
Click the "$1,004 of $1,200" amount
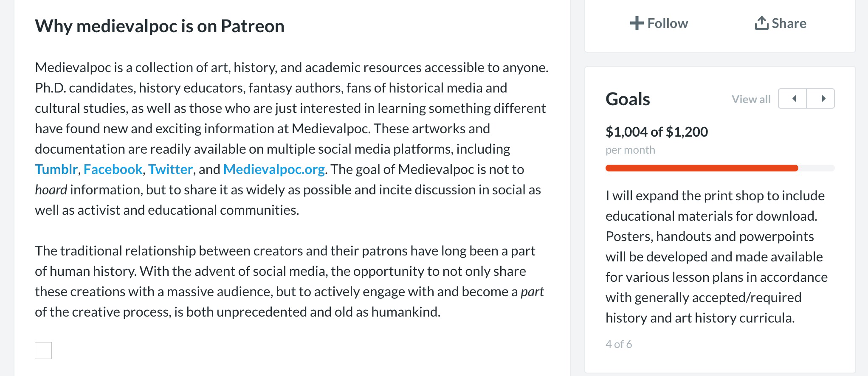tap(657, 132)
